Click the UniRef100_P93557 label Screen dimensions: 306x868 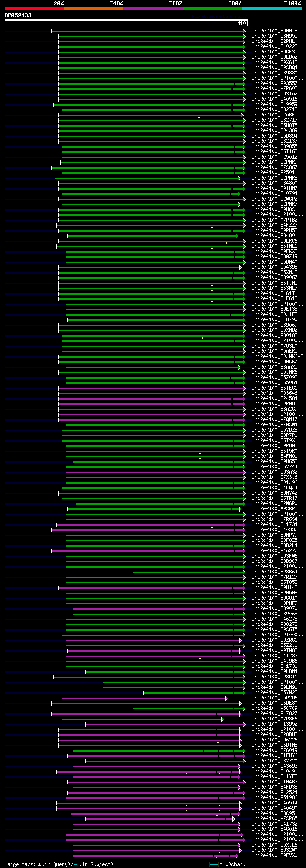click(x=274, y=84)
